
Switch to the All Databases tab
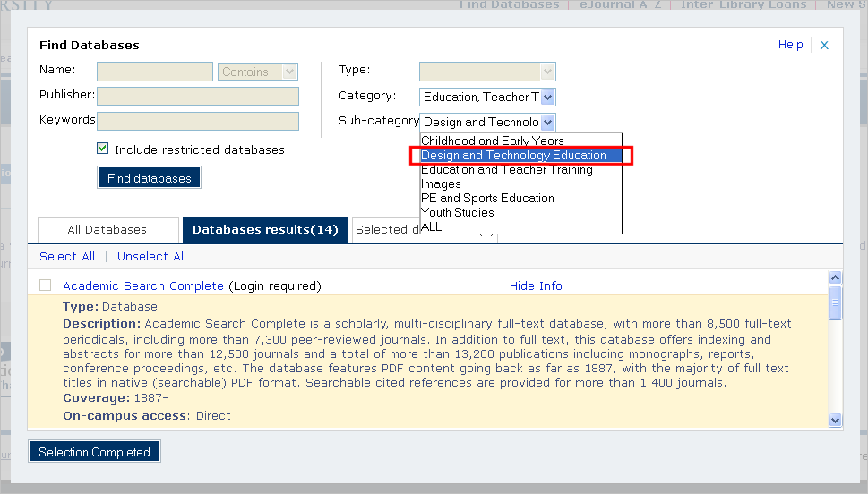107,230
